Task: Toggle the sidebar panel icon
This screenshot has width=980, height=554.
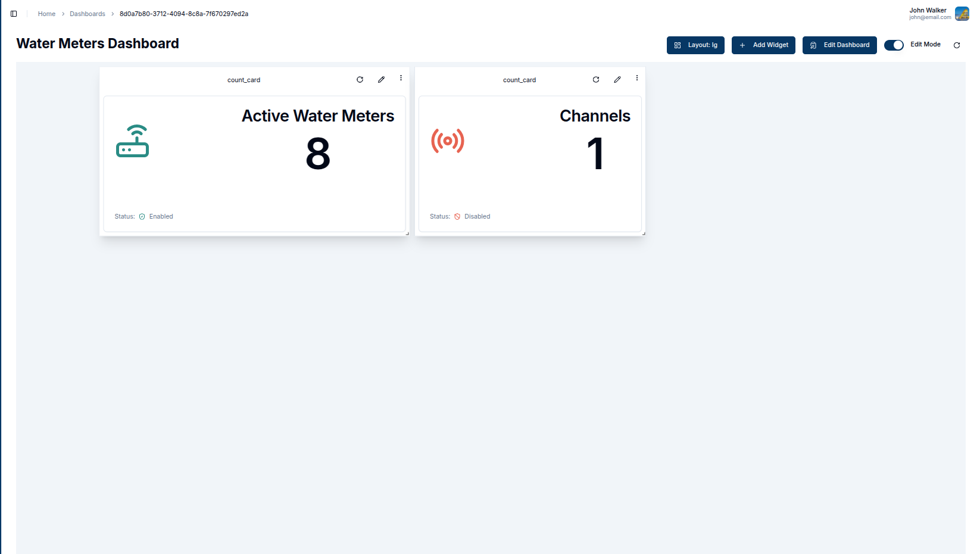Action: click(x=14, y=14)
